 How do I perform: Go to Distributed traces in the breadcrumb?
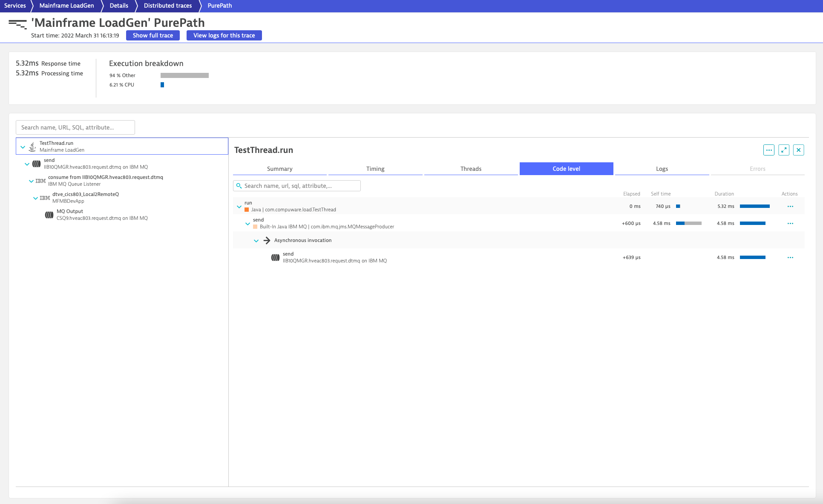(x=168, y=6)
